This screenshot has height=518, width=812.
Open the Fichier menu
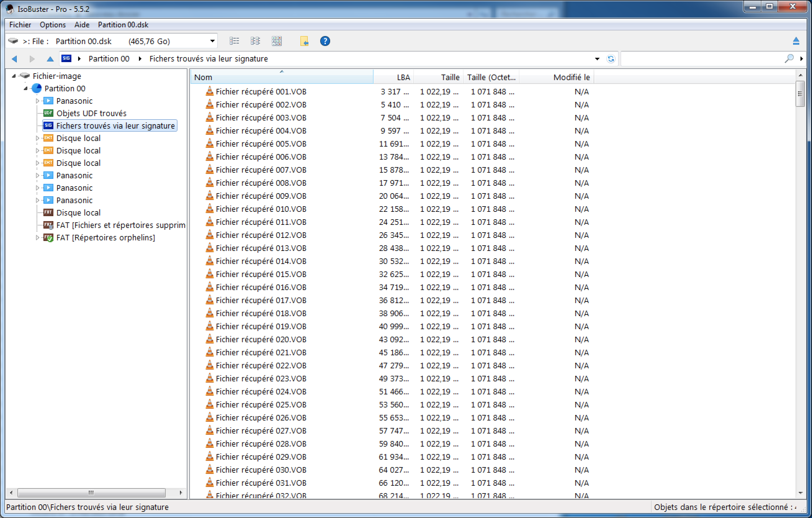(x=20, y=25)
